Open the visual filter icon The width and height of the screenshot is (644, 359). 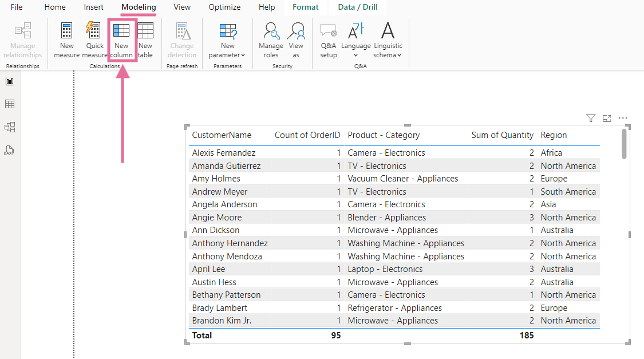(x=591, y=118)
